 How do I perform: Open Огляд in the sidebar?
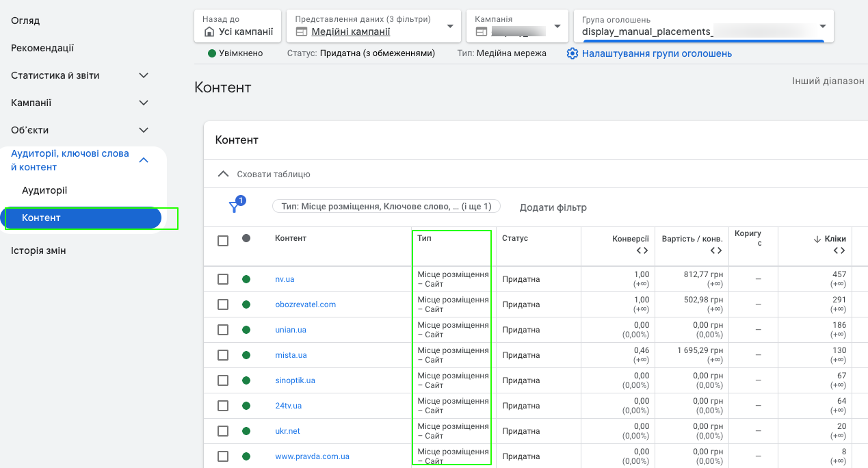(25, 21)
